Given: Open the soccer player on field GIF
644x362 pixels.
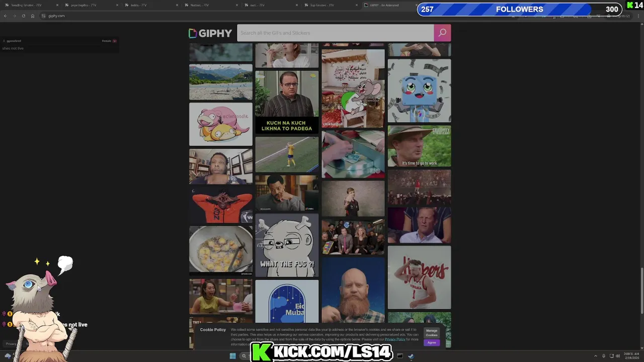Looking at the screenshot, I should click(x=287, y=154).
